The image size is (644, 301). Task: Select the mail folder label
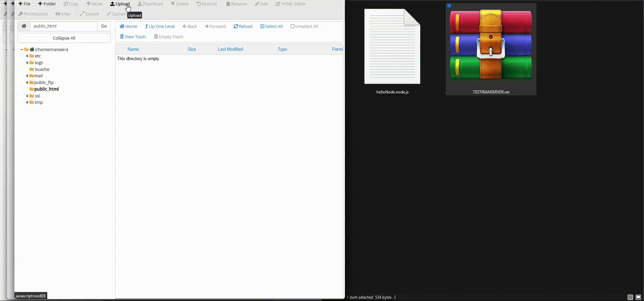point(38,76)
